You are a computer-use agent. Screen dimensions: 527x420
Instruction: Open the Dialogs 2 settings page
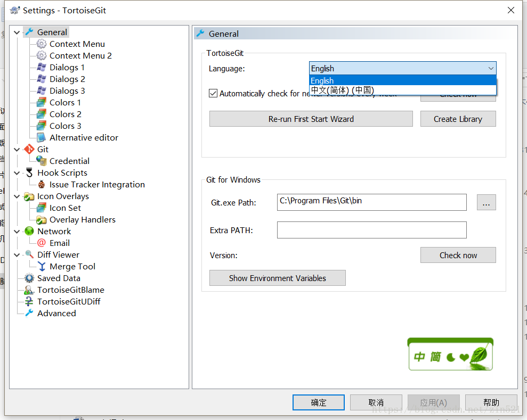tap(67, 79)
